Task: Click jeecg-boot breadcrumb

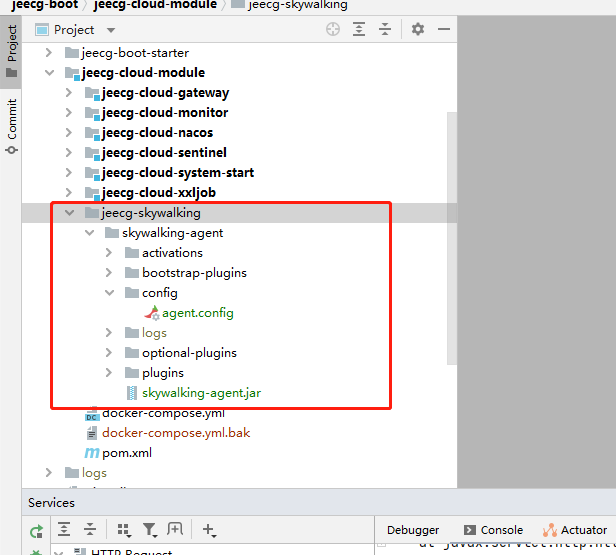Action: tap(44, 5)
